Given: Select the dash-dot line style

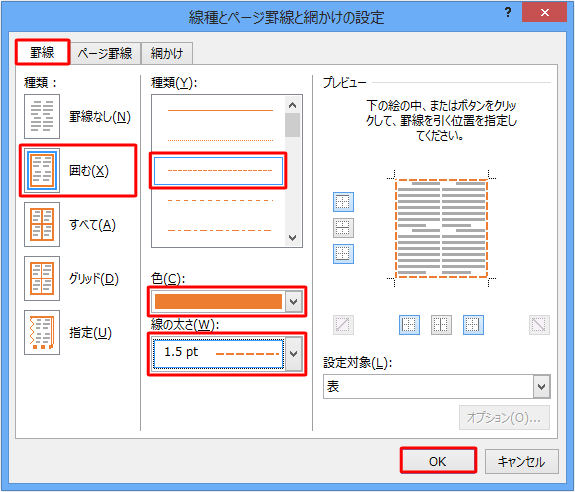Looking at the screenshot, I should coord(220,231).
